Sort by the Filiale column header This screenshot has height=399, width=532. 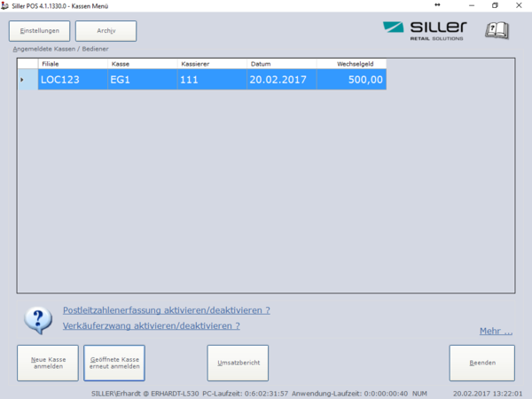[73, 65]
